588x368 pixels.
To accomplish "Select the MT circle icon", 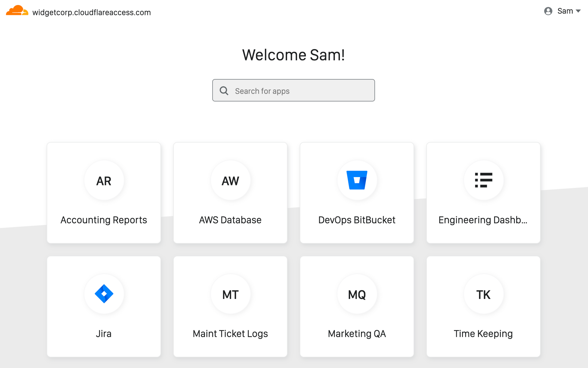I will pyautogui.click(x=230, y=294).
